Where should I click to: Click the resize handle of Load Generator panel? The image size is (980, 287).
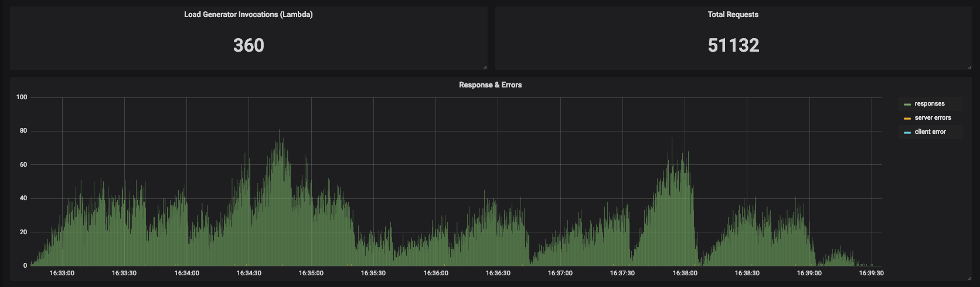click(x=485, y=67)
